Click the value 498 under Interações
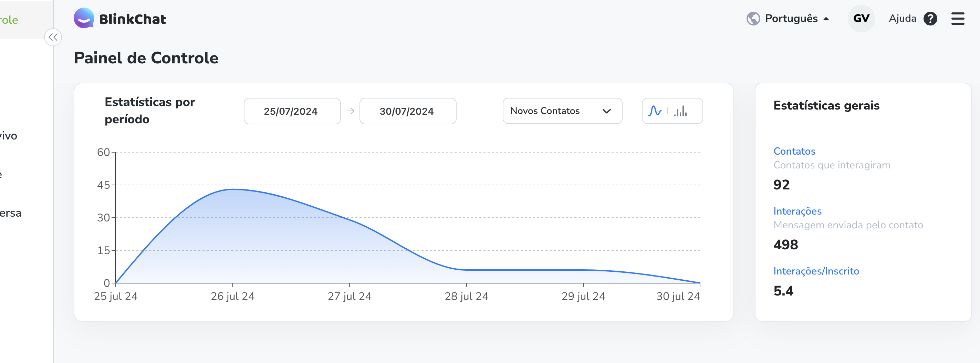 click(785, 244)
